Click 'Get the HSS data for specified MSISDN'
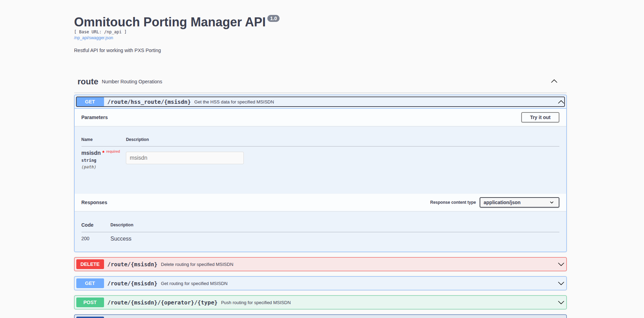 [x=234, y=102]
